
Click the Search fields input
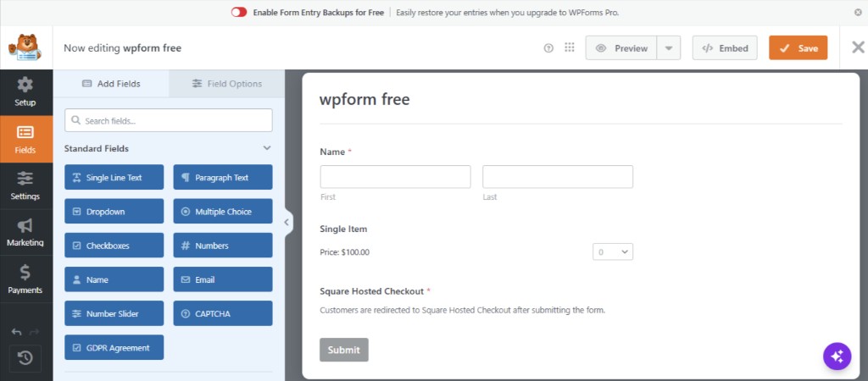(169, 120)
